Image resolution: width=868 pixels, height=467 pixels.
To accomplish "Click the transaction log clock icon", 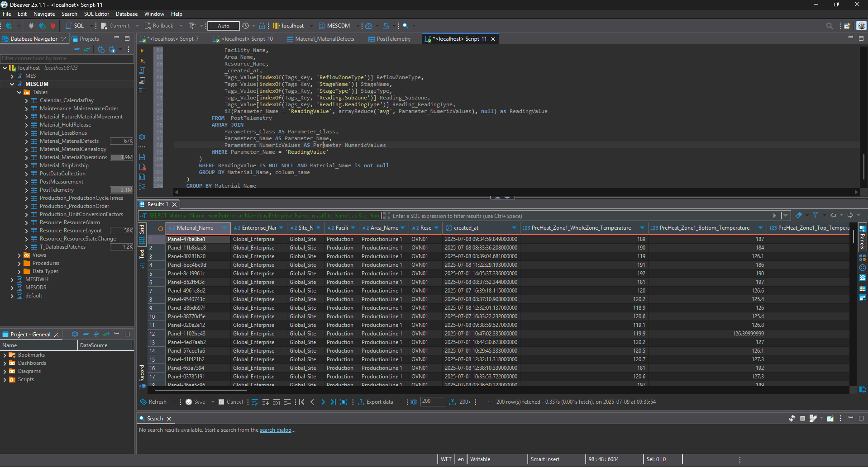I will pyautogui.click(x=245, y=26).
